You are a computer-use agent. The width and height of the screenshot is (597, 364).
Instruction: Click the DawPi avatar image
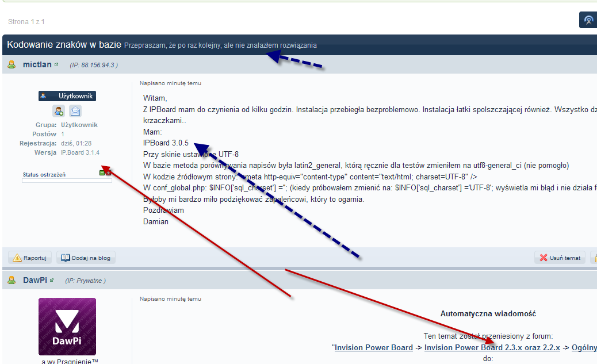(67, 326)
